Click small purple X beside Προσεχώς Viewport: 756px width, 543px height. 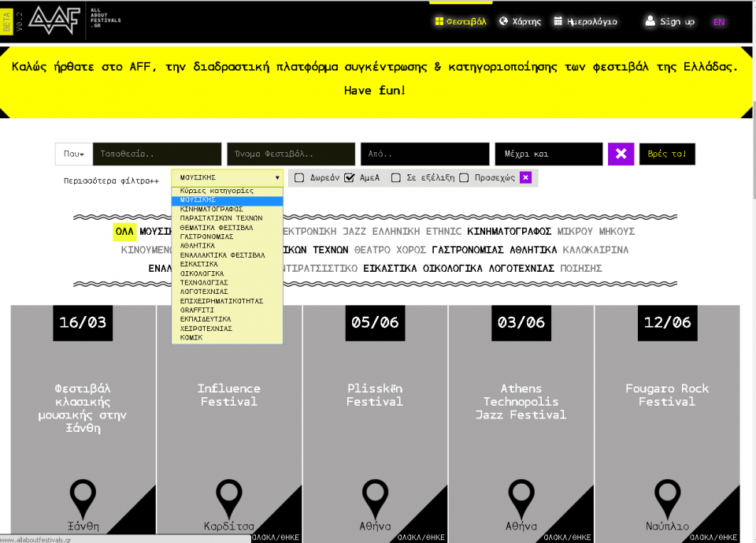525,177
